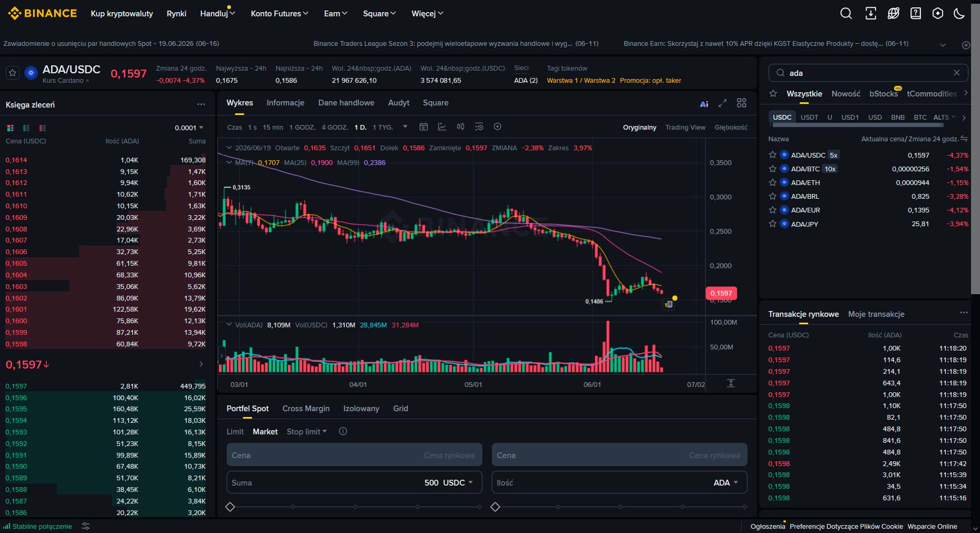This screenshot has height=533, width=980.
Task: Show only bids order book view icon
Action: [26, 128]
